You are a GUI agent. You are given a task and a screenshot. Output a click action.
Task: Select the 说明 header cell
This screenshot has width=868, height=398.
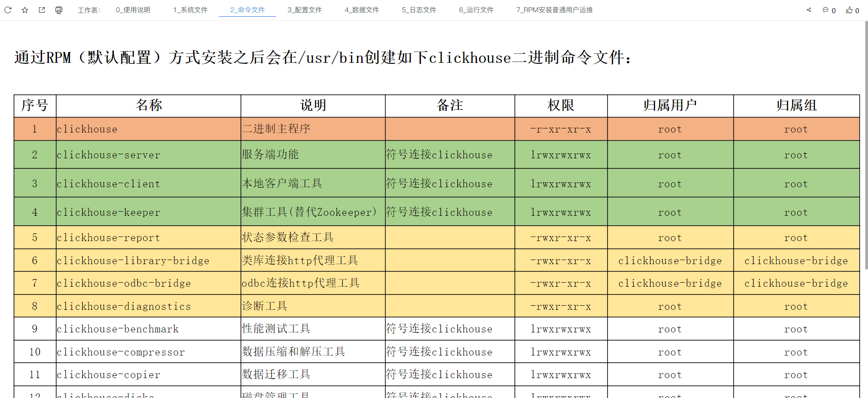click(313, 106)
